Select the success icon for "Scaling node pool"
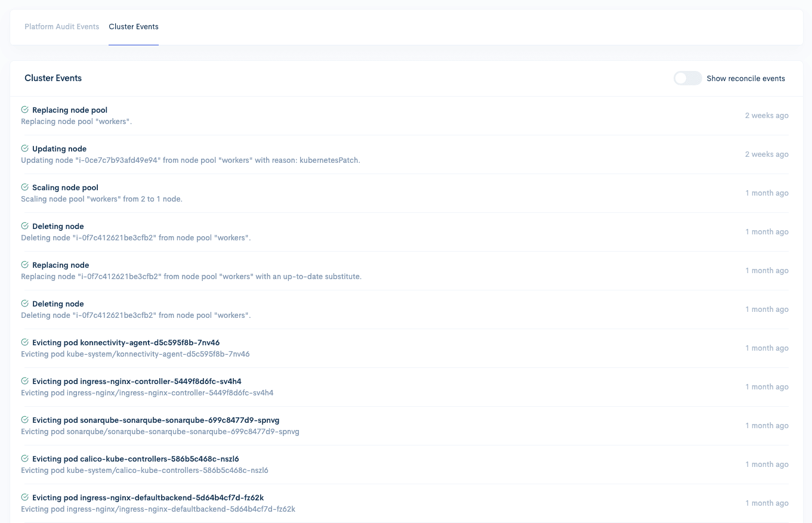This screenshot has height=523, width=812. pyautogui.click(x=24, y=187)
